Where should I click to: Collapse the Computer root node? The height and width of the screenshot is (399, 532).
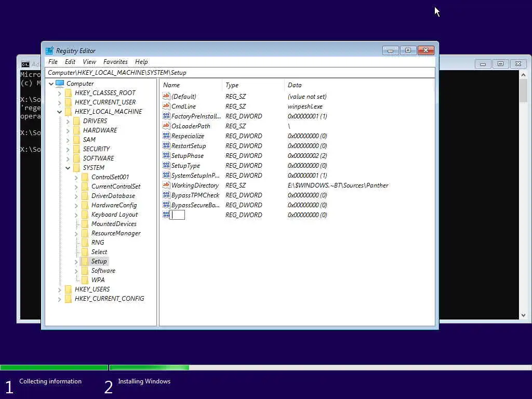[x=51, y=84]
